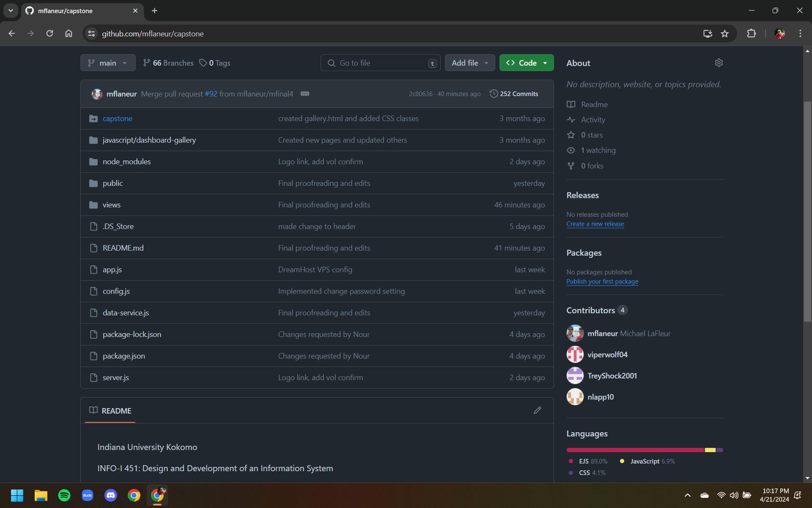Click viperwolf04 contributor avatar
Viewport: 812px width, 508px height.
(575, 354)
